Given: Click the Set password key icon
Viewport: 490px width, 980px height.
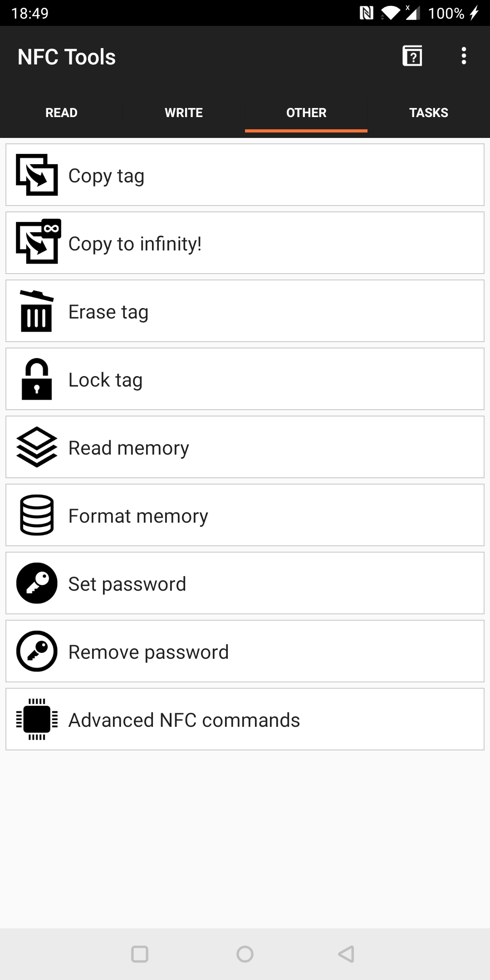Looking at the screenshot, I should pyautogui.click(x=37, y=583).
